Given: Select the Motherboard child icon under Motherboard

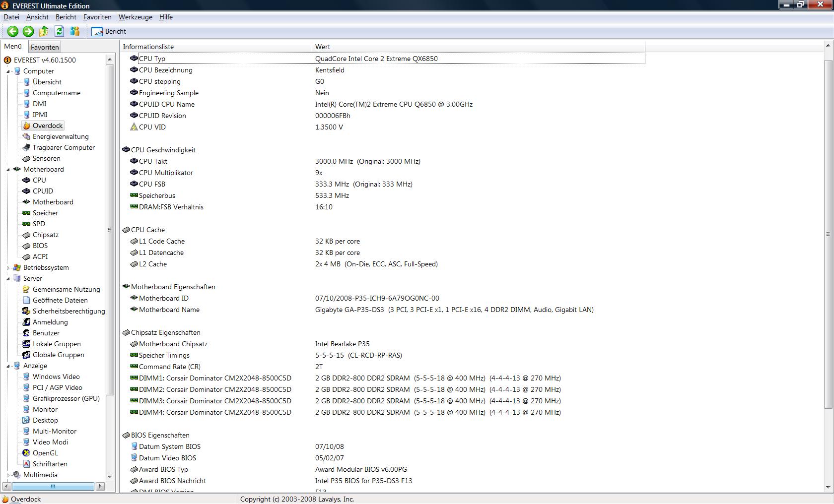Looking at the screenshot, I should click(27, 202).
